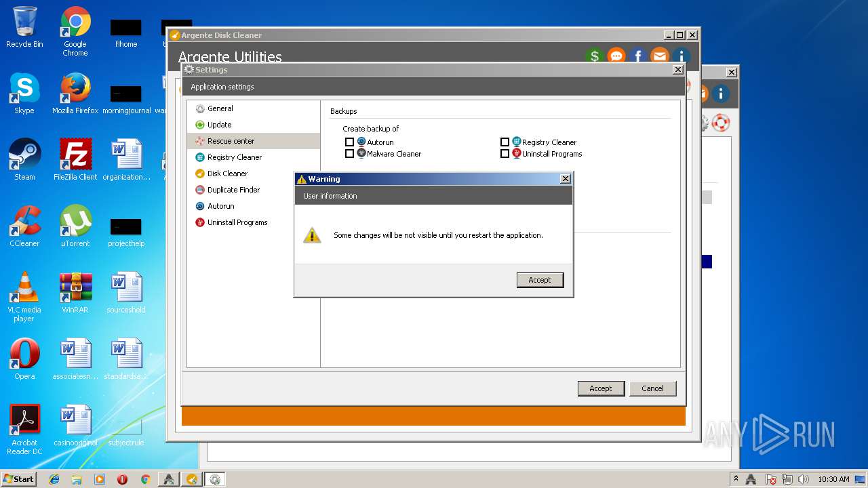This screenshot has width=868, height=488.
Task: Open Windows Media Player from the taskbar
Action: coord(100,479)
